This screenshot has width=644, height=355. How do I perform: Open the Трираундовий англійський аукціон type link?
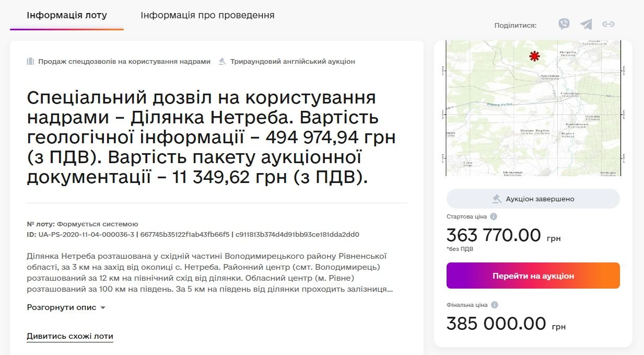[292, 61]
